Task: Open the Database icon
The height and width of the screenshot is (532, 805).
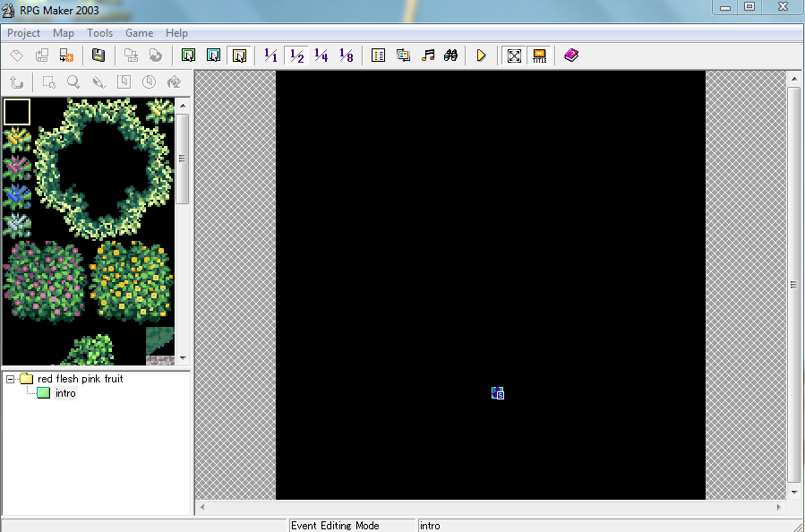Action: pos(378,56)
